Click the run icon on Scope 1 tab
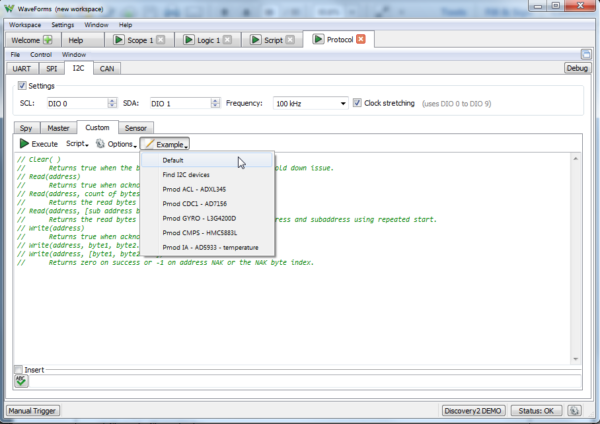 click(x=119, y=40)
